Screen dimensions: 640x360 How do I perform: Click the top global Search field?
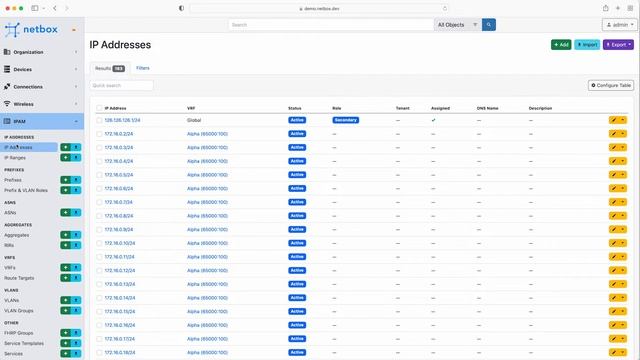[x=331, y=25]
